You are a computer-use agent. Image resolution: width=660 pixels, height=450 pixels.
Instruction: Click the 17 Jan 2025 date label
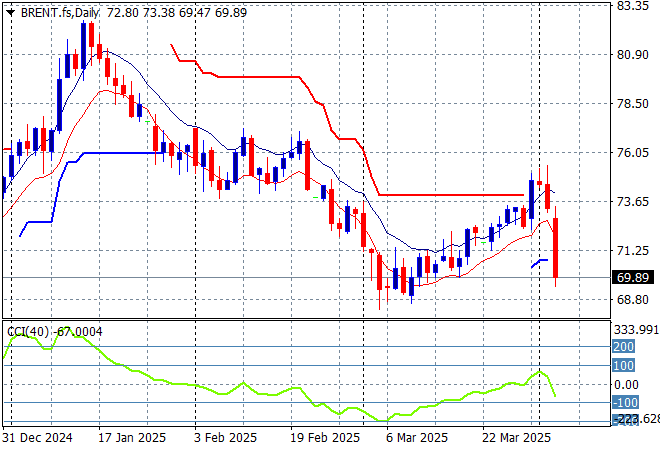tap(132, 438)
